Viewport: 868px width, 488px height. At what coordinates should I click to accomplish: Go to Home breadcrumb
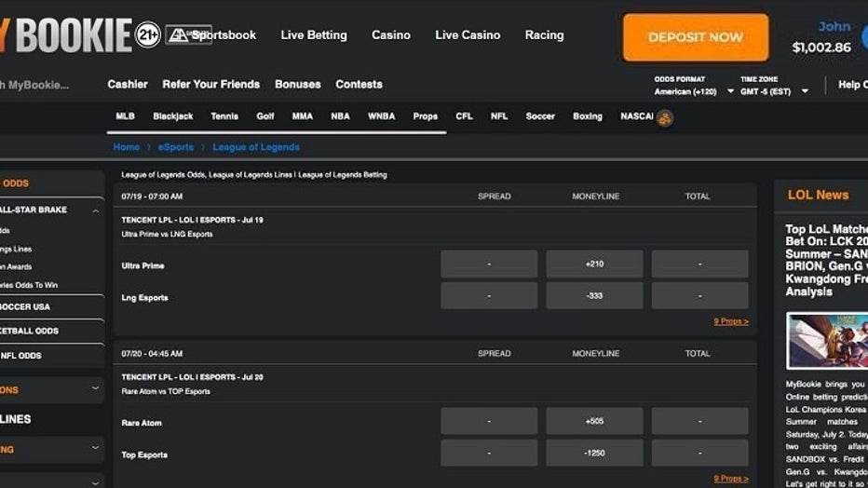[x=127, y=147]
